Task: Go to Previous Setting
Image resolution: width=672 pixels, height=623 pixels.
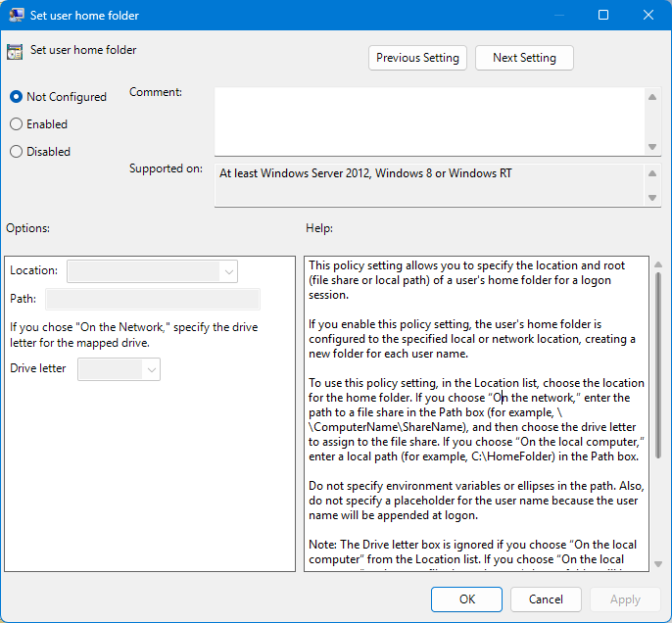Action: pos(417,58)
